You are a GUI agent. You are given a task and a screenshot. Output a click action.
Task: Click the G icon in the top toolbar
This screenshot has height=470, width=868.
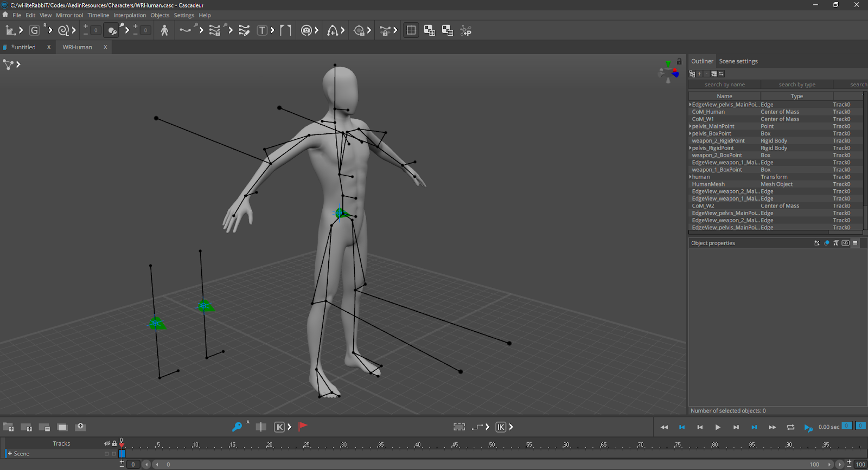(x=34, y=30)
